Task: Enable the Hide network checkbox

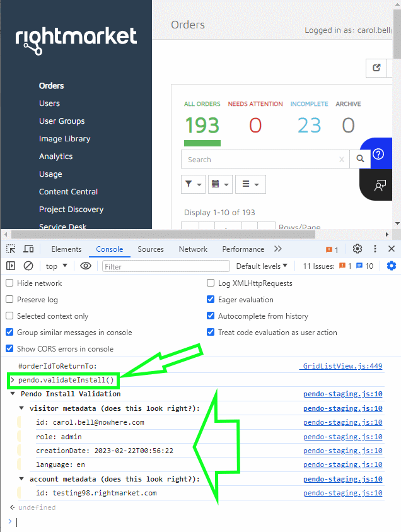Action: click(9, 283)
